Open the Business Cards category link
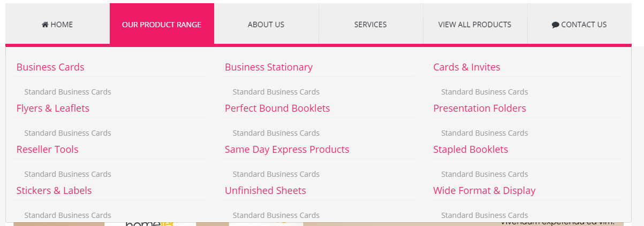The image size is (644, 226). pyautogui.click(x=50, y=67)
